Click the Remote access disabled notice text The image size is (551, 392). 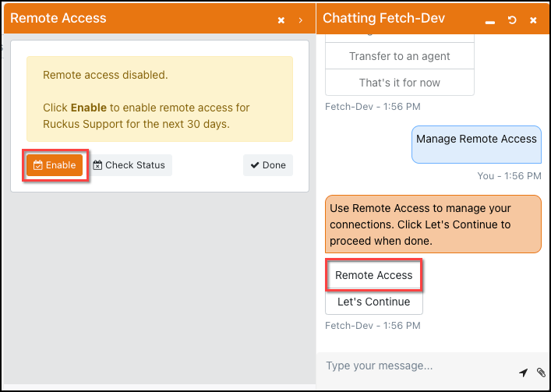105,75
